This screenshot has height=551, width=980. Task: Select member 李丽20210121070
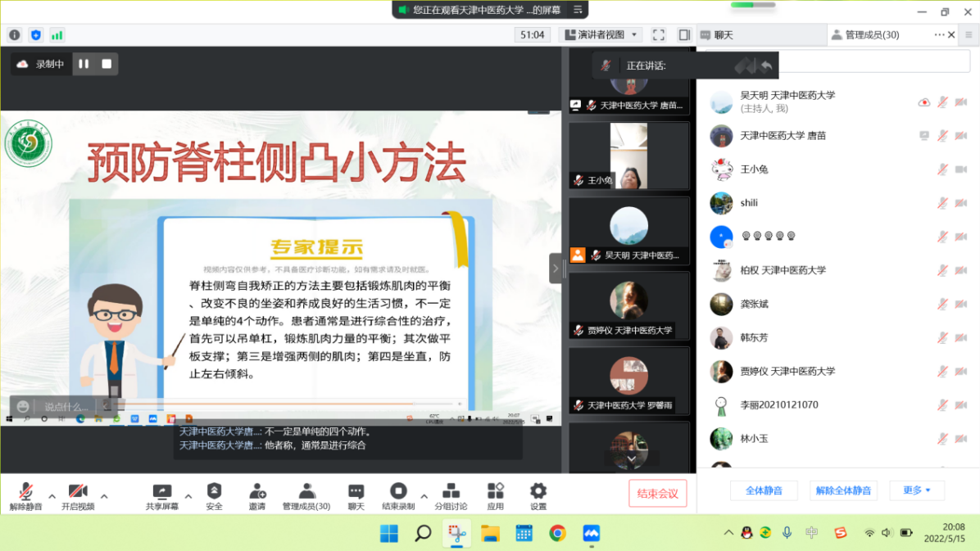838,405
